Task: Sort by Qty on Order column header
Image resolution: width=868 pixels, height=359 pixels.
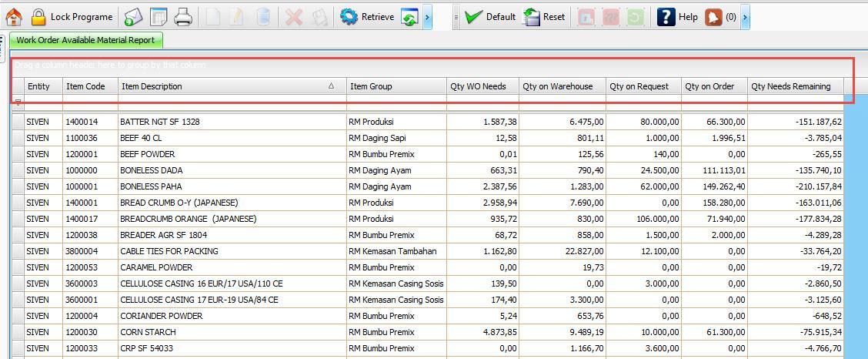Action: 715,86
